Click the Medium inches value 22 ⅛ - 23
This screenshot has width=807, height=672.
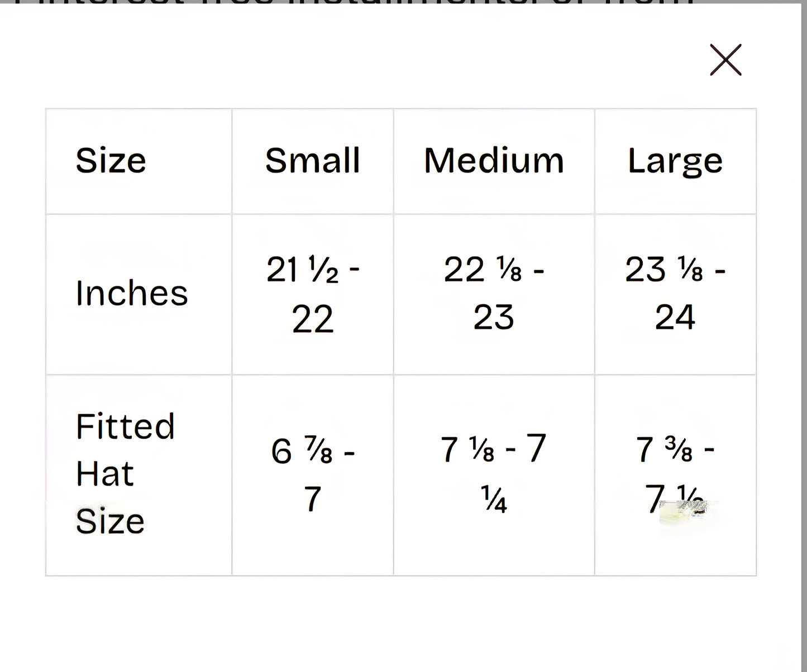(x=494, y=294)
